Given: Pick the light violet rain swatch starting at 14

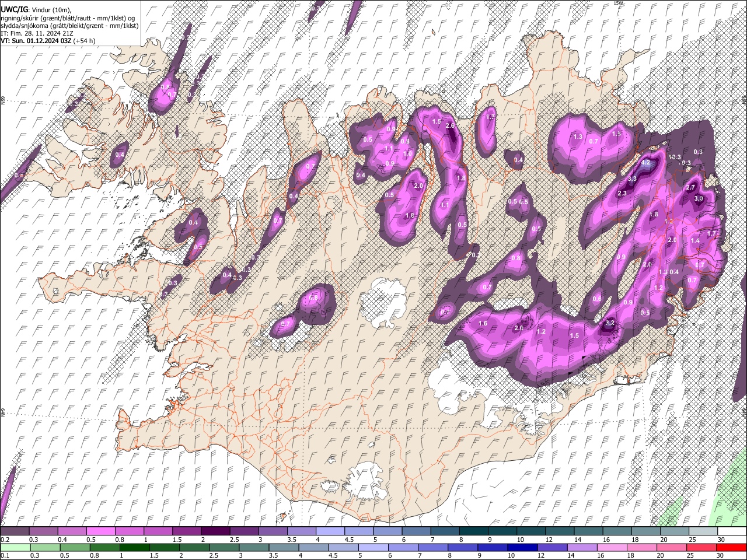Looking at the screenshot, I should coord(583,548).
